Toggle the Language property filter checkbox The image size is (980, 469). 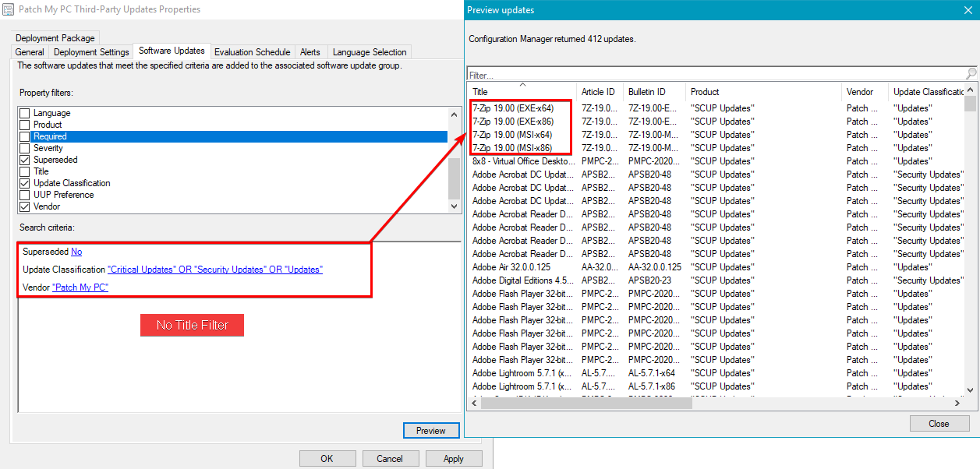25,113
